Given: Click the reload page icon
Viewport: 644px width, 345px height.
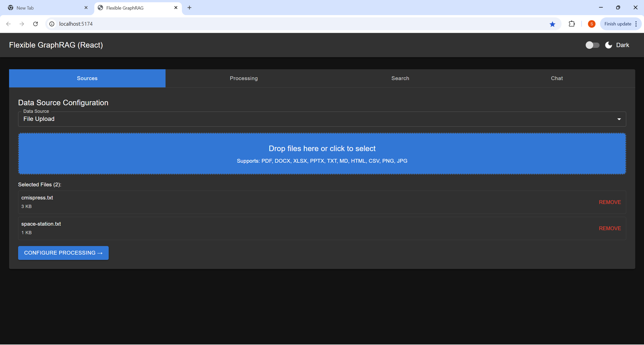Looking at the screenshot, I should coord(35,24).
